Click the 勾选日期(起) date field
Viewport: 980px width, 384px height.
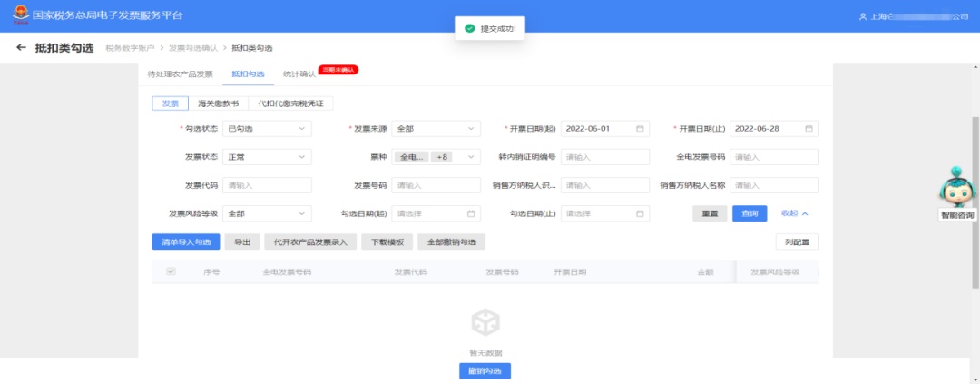(436, 213)
